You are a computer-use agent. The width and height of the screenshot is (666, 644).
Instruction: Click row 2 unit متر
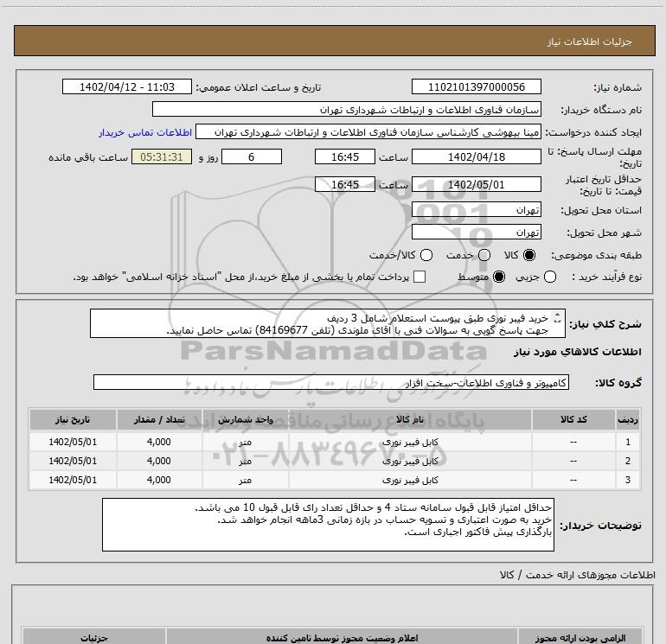(x=245, y=462)
